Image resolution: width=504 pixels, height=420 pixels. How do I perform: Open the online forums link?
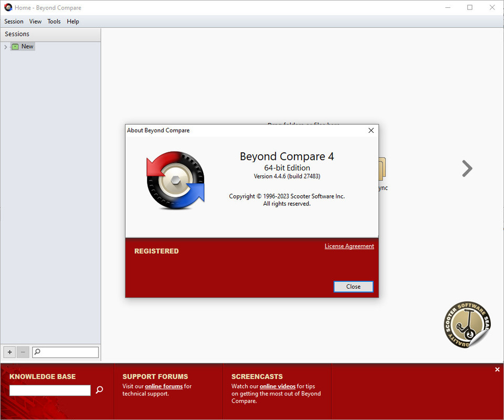click(x=164, y=386)
